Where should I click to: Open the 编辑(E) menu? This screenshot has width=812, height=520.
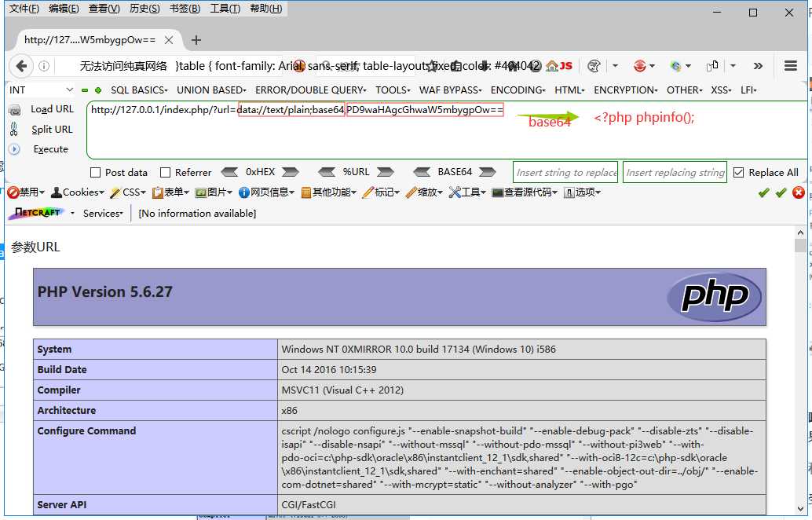pos(64,9)
